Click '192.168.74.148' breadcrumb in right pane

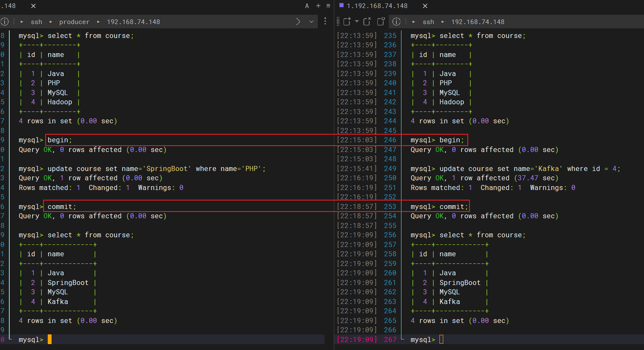478,22
